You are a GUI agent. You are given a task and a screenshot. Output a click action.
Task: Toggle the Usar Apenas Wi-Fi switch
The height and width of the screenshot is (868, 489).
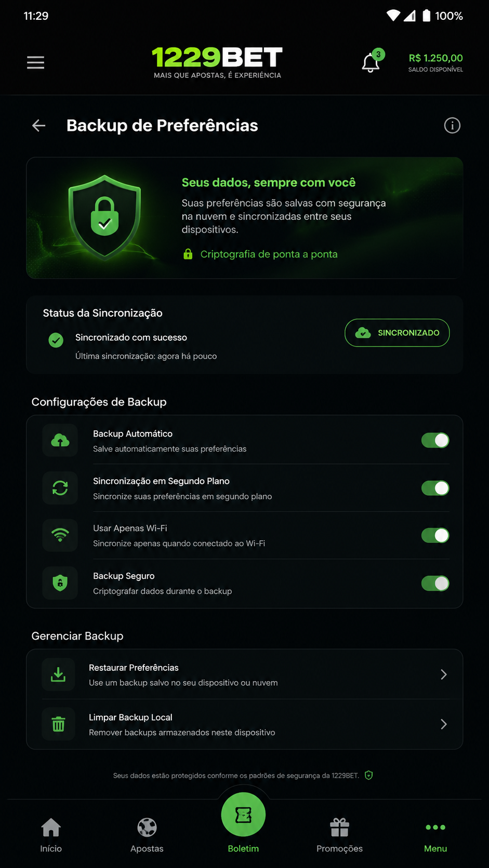point(435,535)
